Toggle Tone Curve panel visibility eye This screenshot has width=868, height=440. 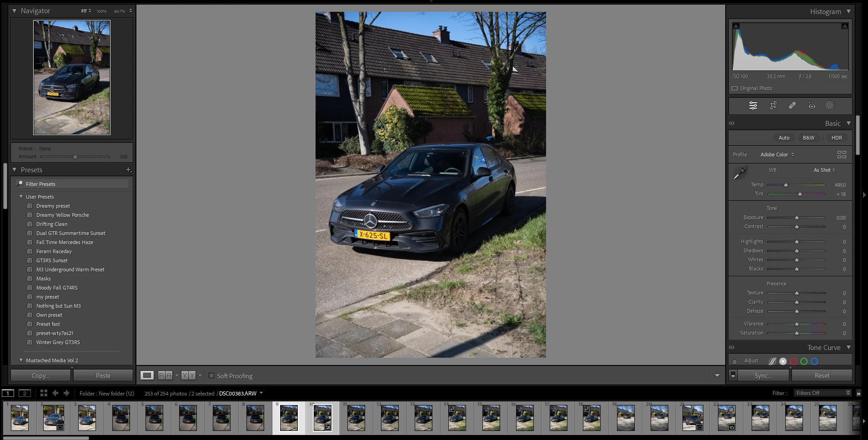click(x=732, y=347)
